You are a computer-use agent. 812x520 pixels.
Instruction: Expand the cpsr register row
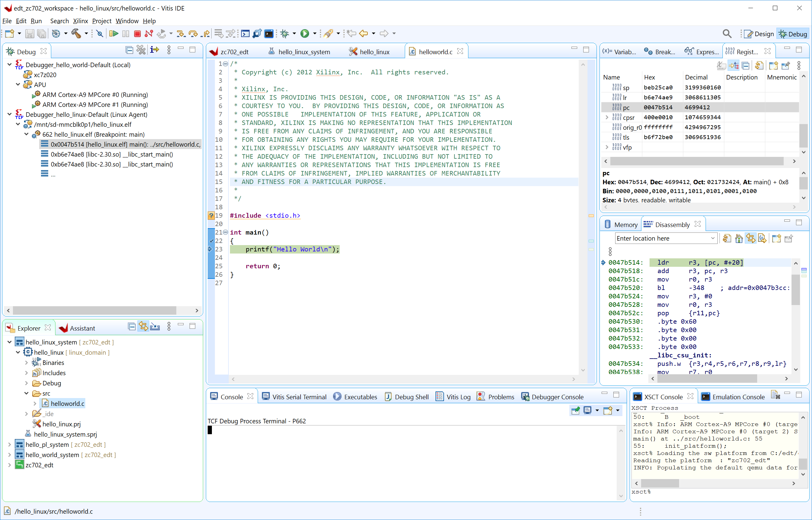tap(607, 117)
